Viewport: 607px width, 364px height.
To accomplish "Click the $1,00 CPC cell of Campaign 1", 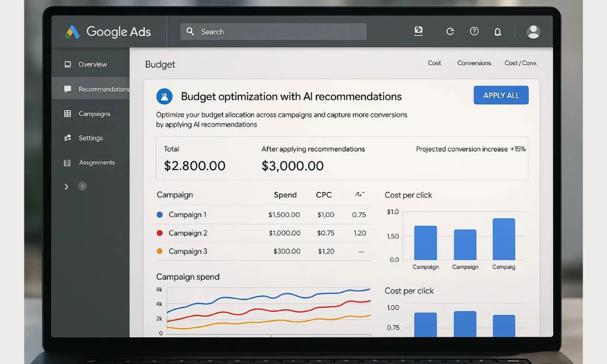I will tap(326, 215).
